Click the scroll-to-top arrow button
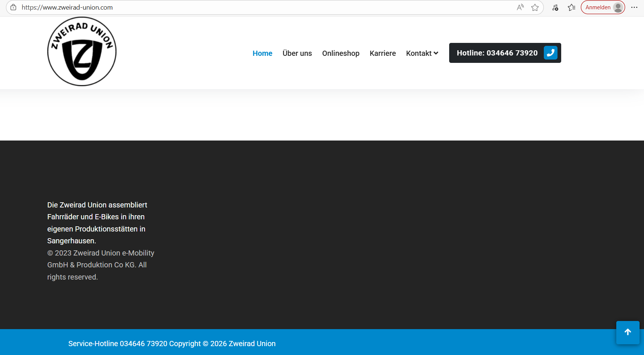The width and height of the screenshot is (644, 355). coord(627,332)
